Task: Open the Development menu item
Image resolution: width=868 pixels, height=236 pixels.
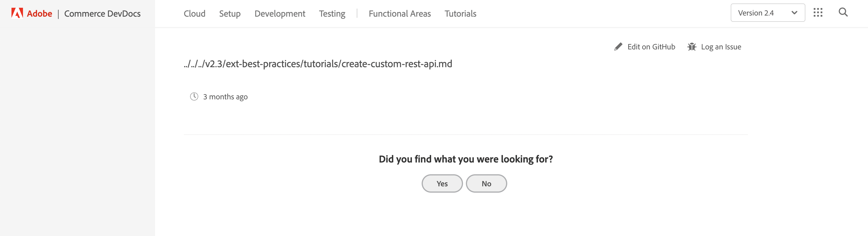Action: click(280, 13)
